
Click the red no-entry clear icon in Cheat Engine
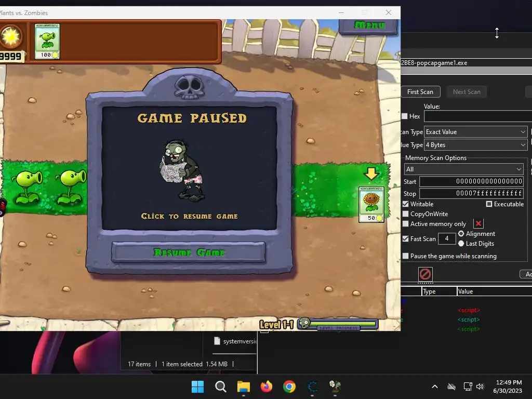point(425,274)
